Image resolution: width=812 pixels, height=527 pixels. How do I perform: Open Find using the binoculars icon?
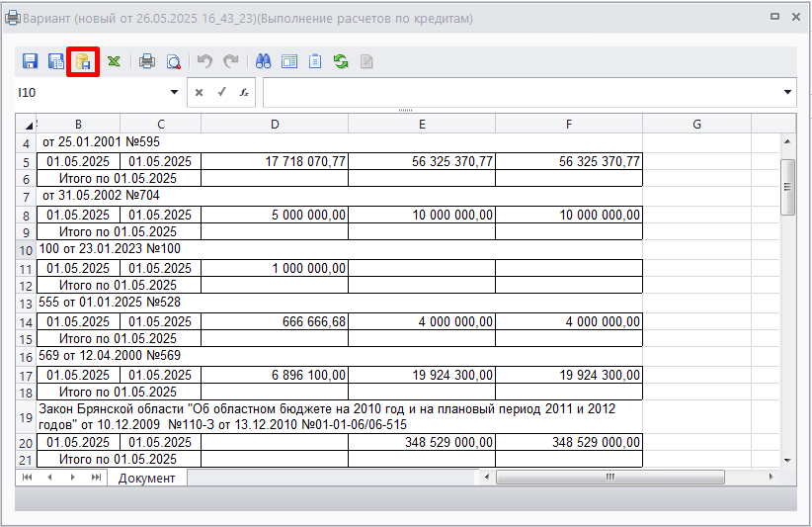[264, 61]
